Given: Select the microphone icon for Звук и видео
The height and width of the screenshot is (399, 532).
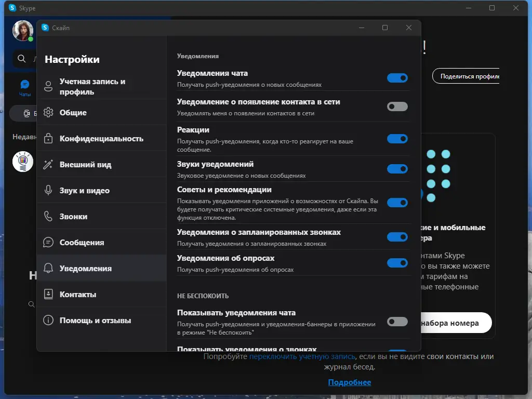Looking at the screenshot, I should (48, 190).
